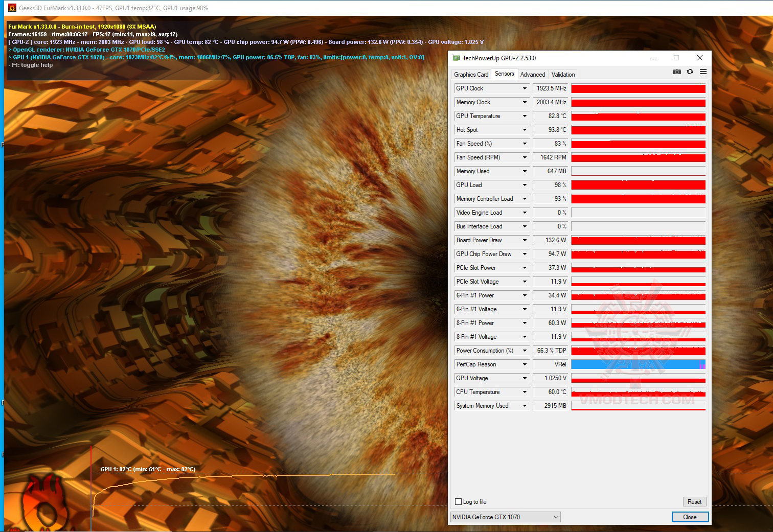Open the Memory Clock sensor dropdown
This screenshot has width=773, height=532.
click(525, 103)
